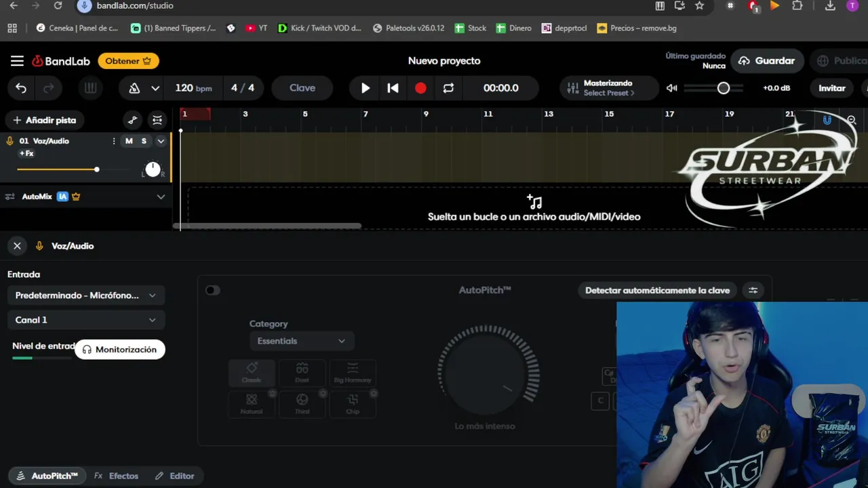Solo the Voz/Audio track

tap(144, 141)
